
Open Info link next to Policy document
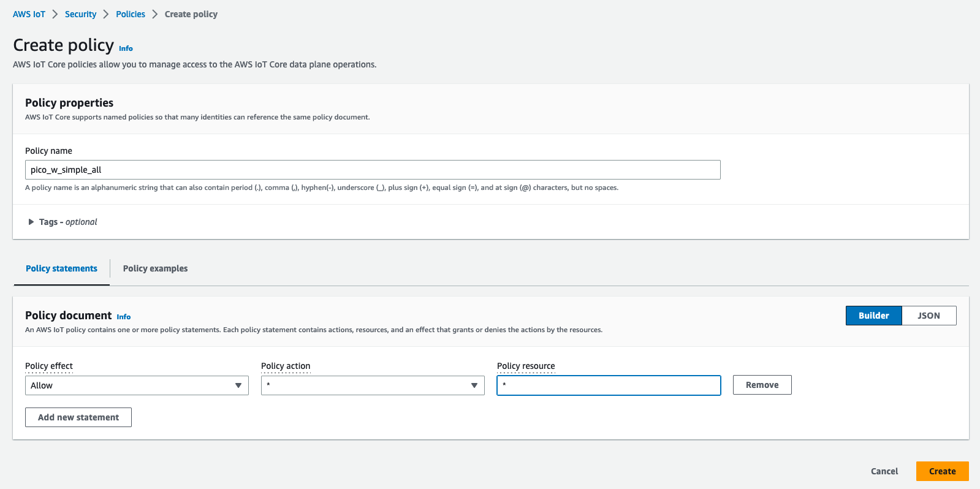click(124, 317)
